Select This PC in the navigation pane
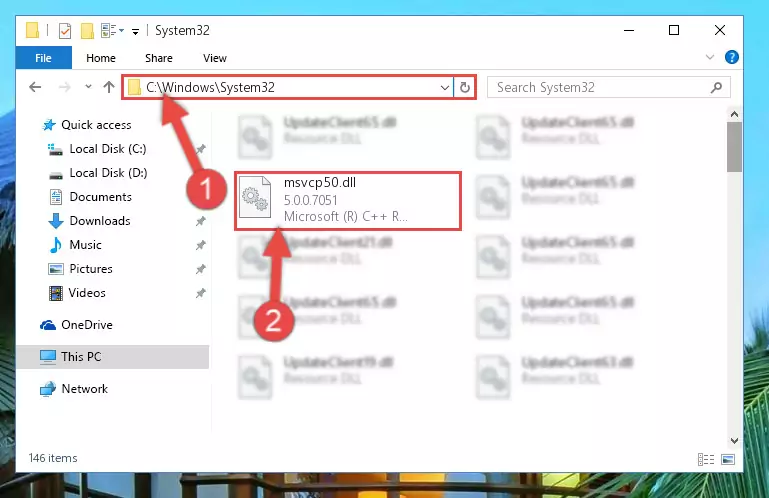Screen dimensions: 769x498 click(112, 357)
